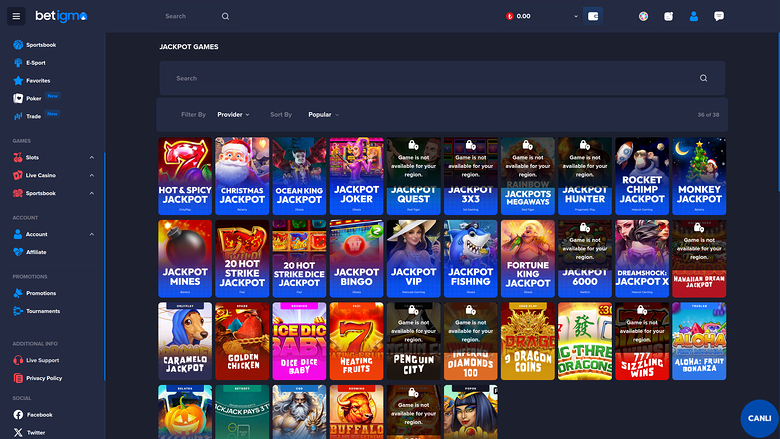Click the magnifier in jackpot games search
The image size is (780, 439).
703,78
